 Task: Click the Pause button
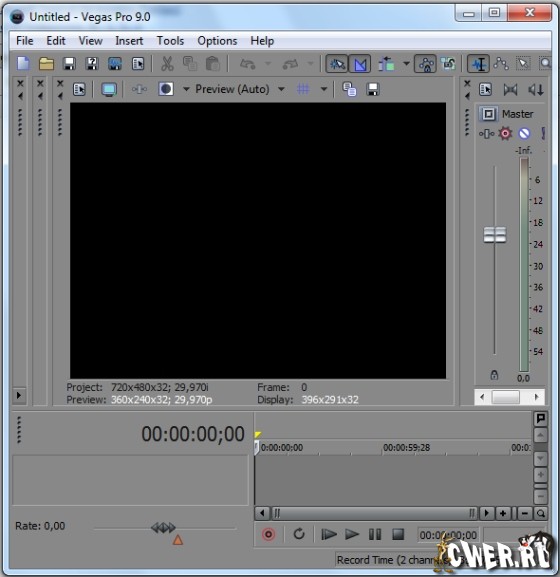coord(375,534)
